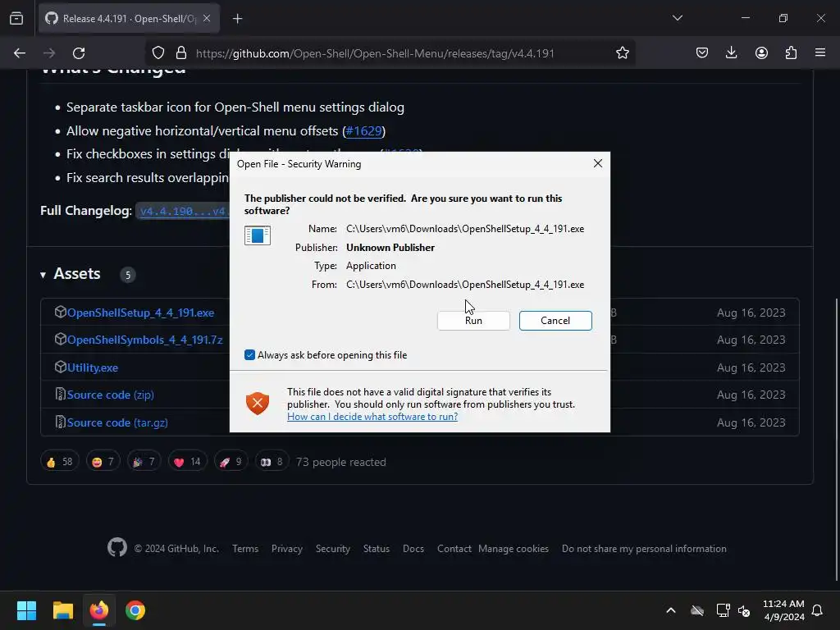Screen dimensions: 840x630
Task: Open the Security footer link
Action: click(333, 549)
